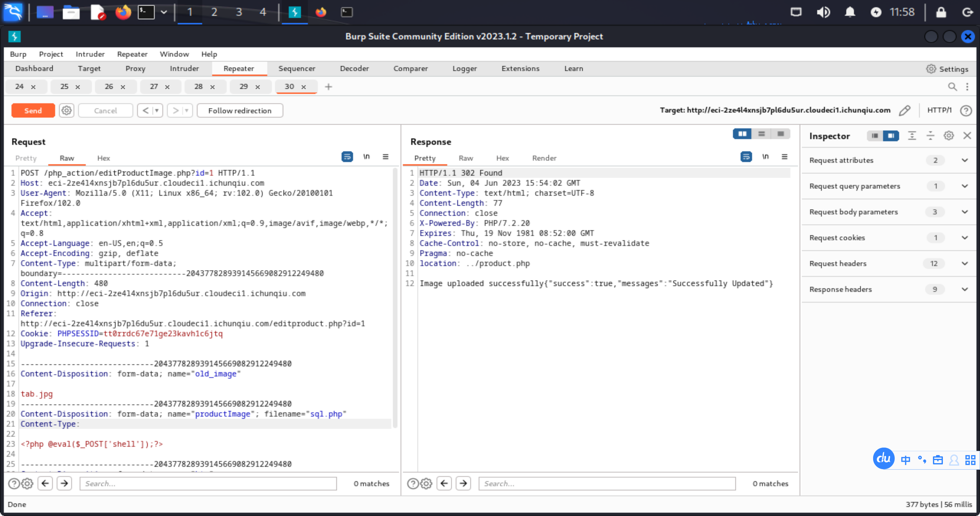The width and height of the screenshot is (980, 516).
Task: Click Follow redirection button
Action: click(x=240, y=110)
